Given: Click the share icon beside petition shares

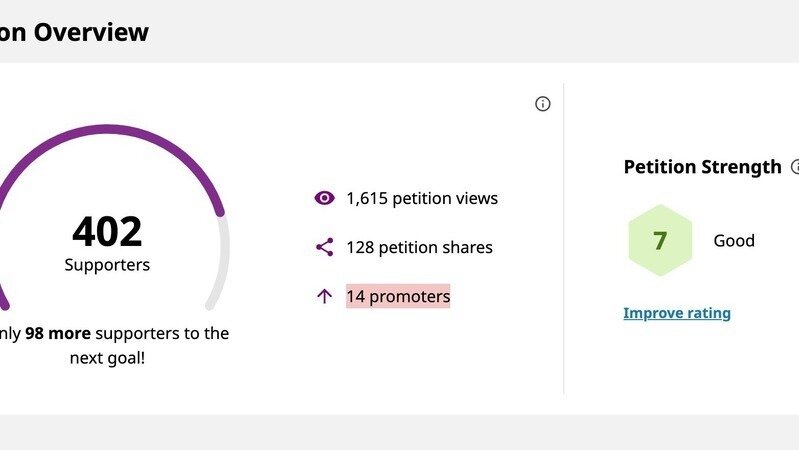Looking at the screenshot, I should 324,247.
